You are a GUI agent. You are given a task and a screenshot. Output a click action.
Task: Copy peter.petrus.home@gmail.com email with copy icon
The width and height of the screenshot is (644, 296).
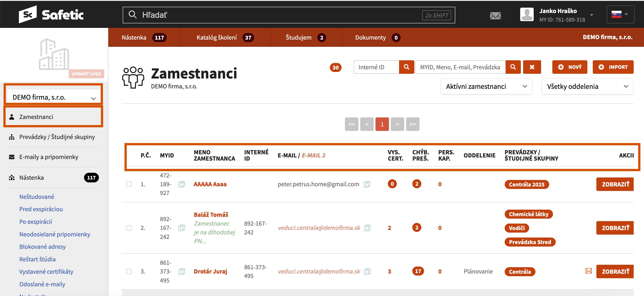367,184
